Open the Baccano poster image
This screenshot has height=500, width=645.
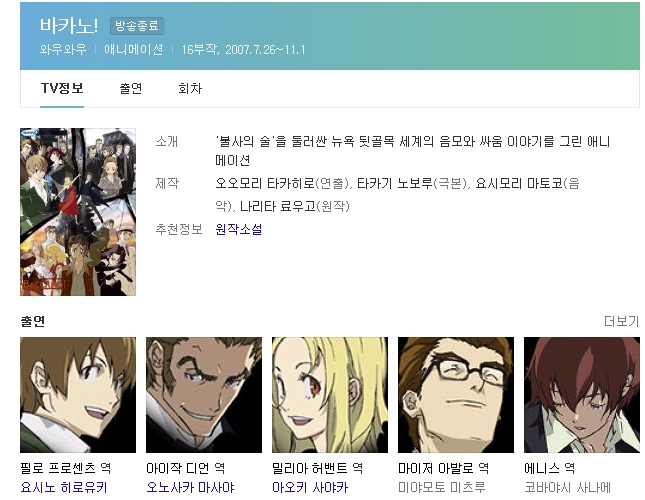[x=78, y=212]
